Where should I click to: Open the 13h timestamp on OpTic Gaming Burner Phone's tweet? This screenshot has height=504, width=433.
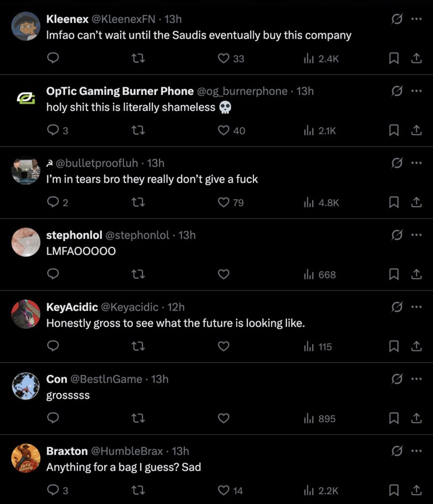(x=305, y=91)
